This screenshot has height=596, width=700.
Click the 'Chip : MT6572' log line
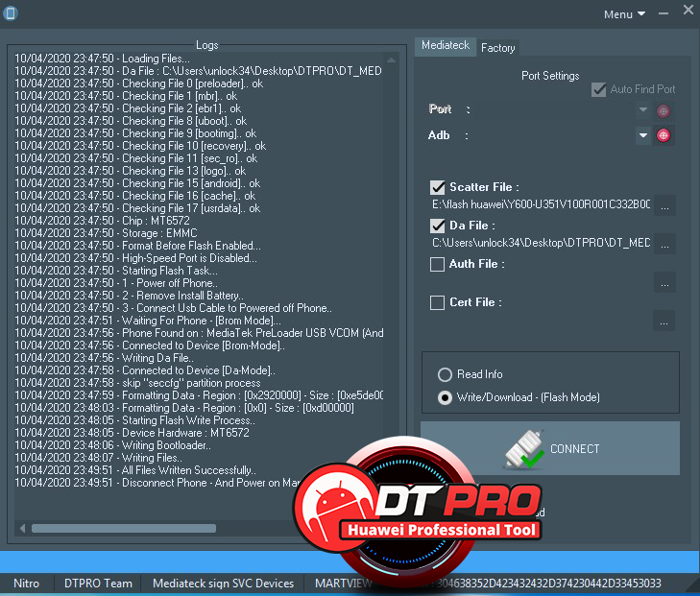[x=102, y=221]
